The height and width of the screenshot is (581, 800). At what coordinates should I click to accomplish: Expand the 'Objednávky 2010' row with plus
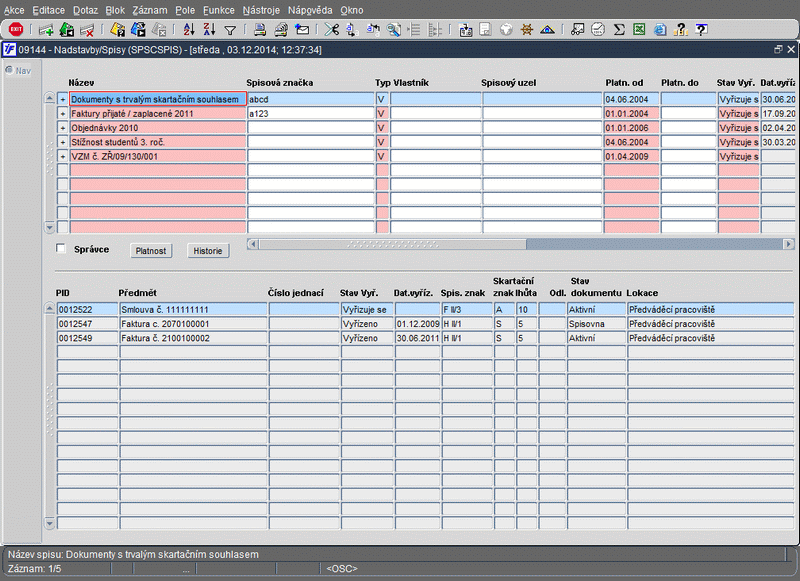[62, 128]
